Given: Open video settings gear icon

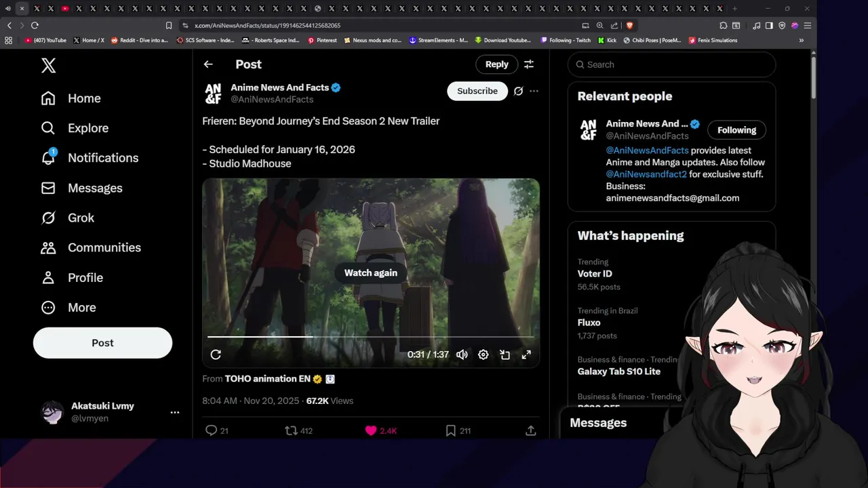Looking at the screenshot, I should coord(483,354).
